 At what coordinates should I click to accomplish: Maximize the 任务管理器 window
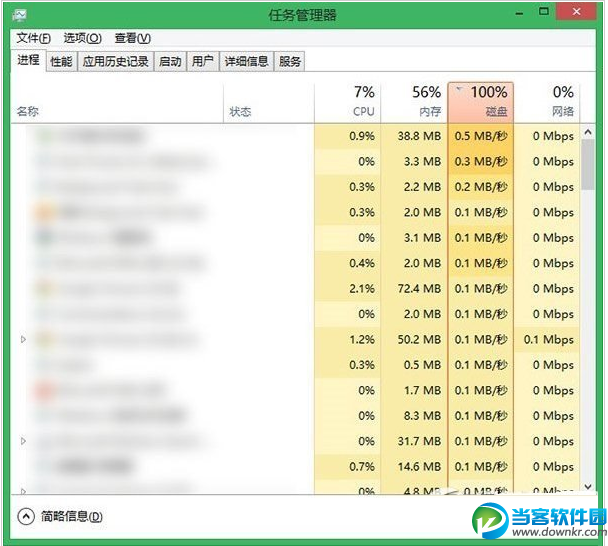pyautogui.click(x=544, y=12)
